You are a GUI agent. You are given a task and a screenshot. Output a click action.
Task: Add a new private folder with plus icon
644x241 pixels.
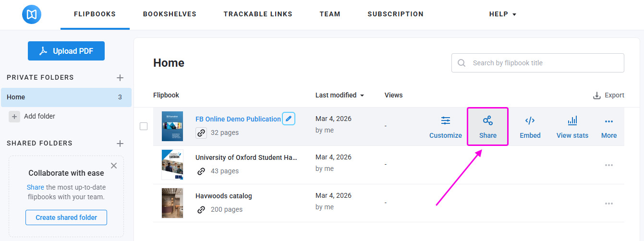click(x=120, y=78)
